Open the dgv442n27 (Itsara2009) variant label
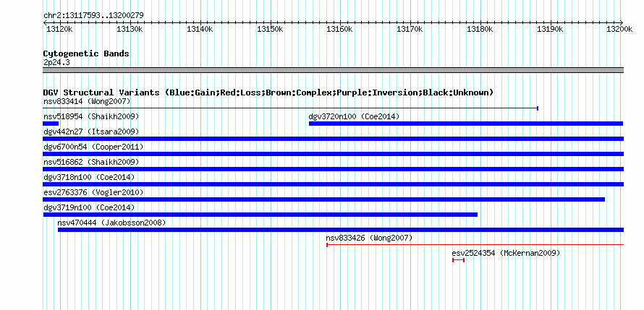644x310 pixels. 91,132
